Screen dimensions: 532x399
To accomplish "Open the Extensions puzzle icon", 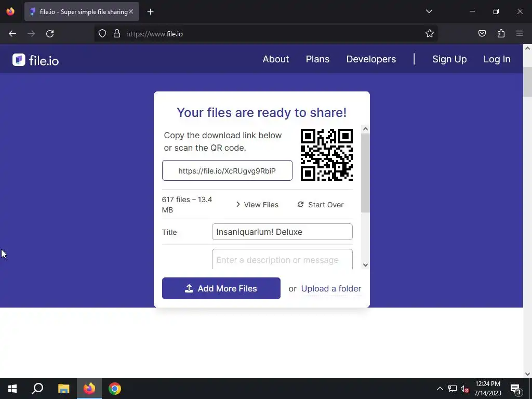I will [x=501, y=33].
